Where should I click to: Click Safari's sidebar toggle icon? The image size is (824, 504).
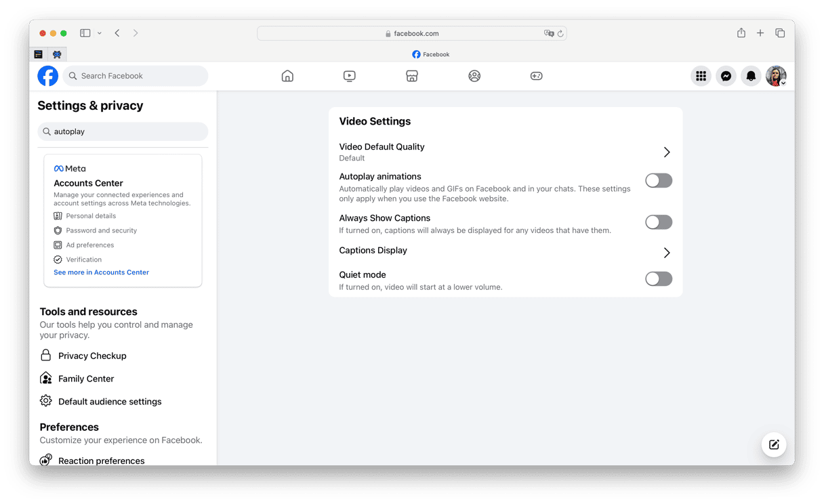point(85,33)
